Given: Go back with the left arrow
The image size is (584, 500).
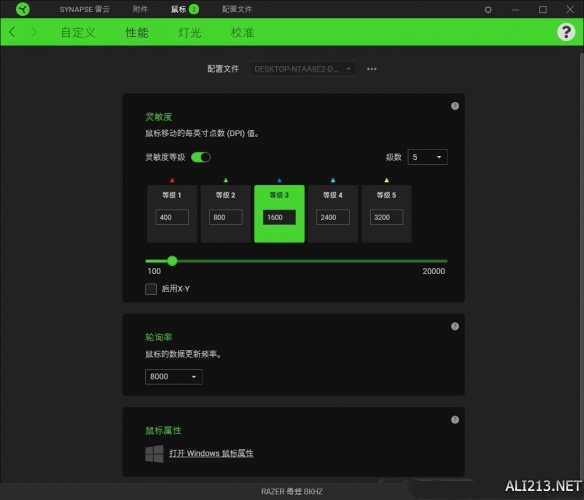Looking at the screenshot, I should coord(12,32).
